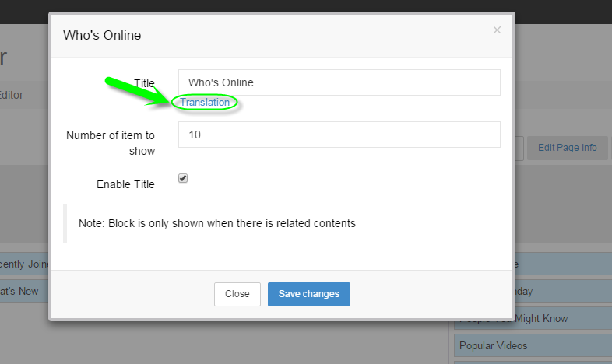Select the Recently Joined block
Screen dimensions: 612x364
tap(23, 264)
